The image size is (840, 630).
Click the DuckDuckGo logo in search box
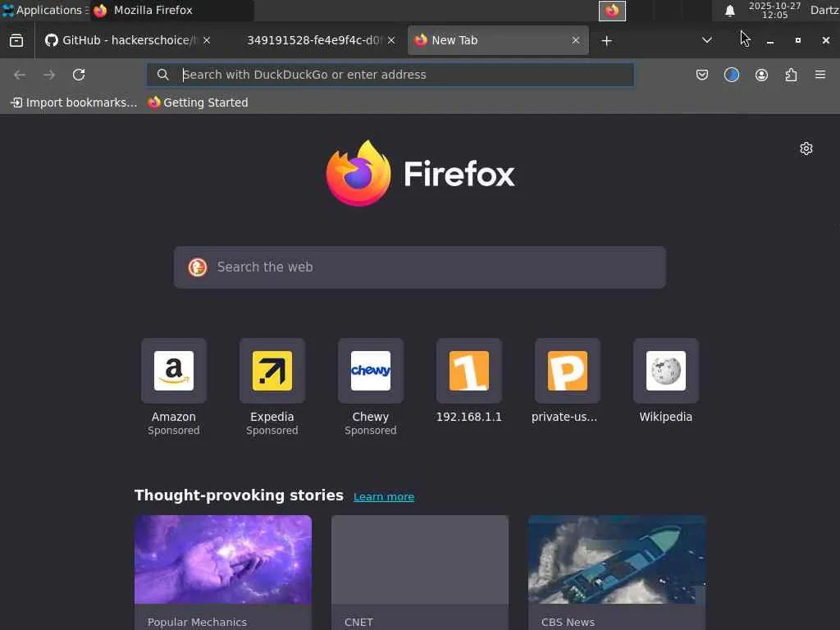197,267
